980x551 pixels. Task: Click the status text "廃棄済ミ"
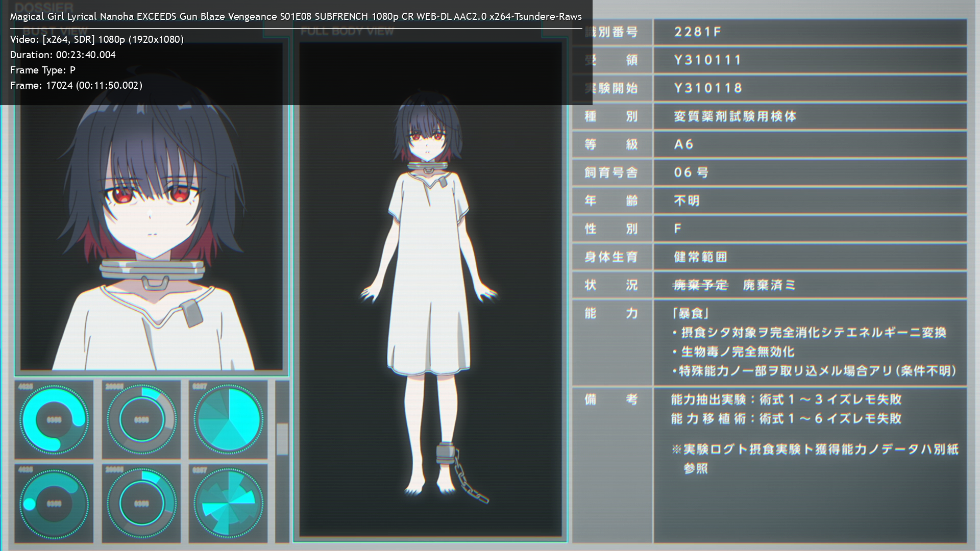tap(769, 285)
